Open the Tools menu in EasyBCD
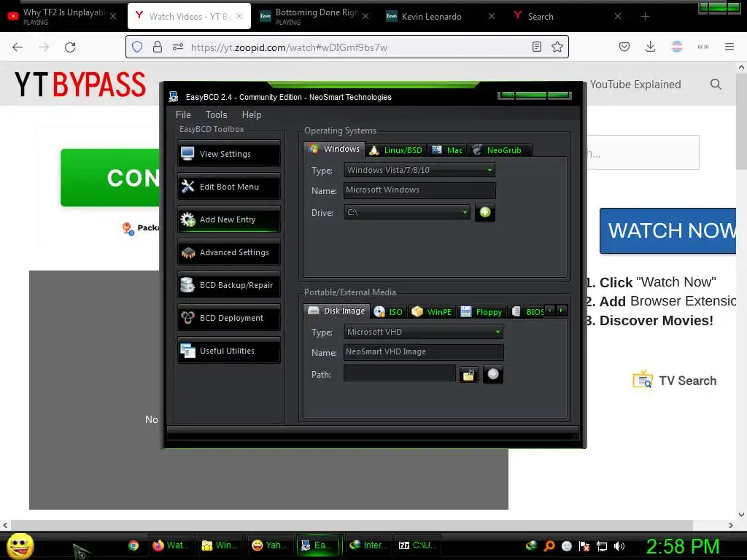This screenshot has width=747, height=560. [x=216, y=114]
